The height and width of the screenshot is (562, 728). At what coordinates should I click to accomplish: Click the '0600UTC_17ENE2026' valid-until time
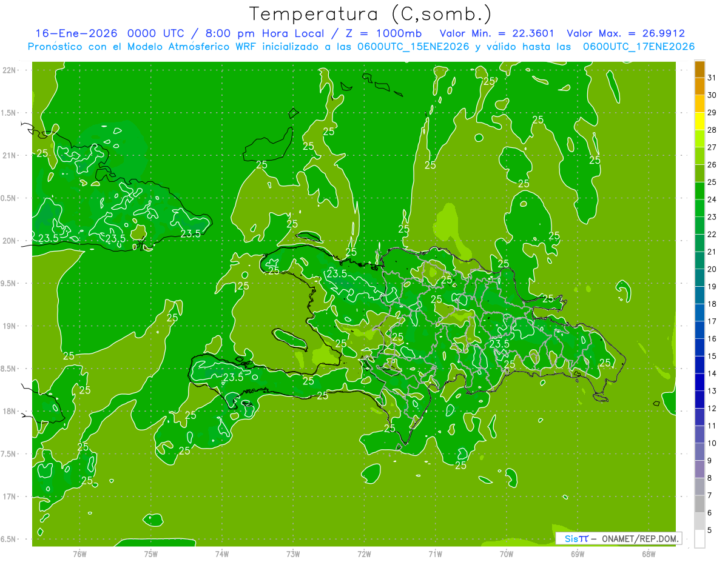639,47
